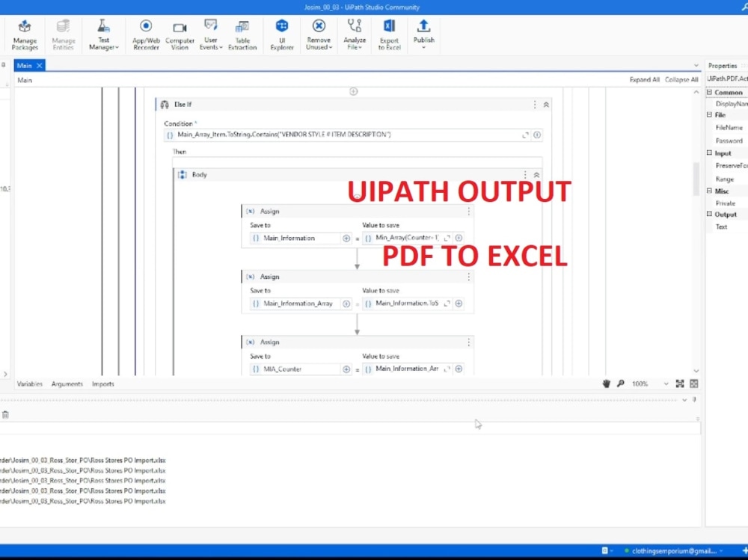Open Test Manager dropdown

103,35
